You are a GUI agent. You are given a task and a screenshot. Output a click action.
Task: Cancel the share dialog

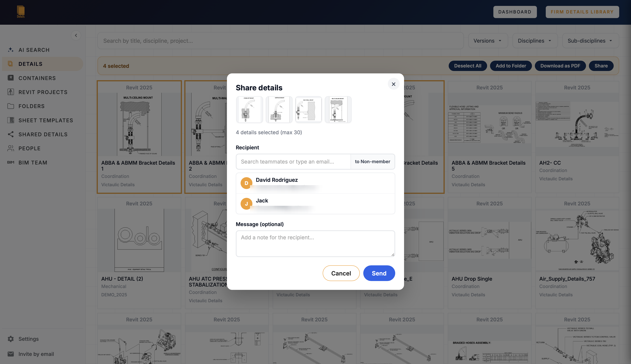pyautogui.click(x=341, y=273)
